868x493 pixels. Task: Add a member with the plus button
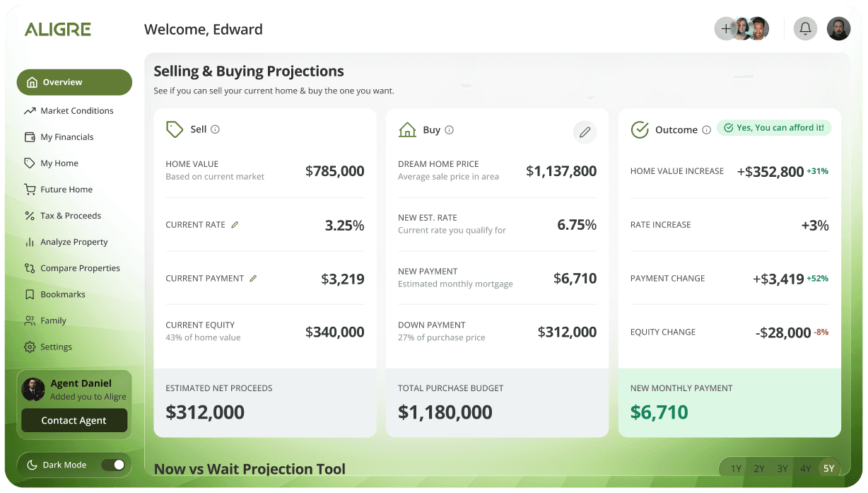725,29
